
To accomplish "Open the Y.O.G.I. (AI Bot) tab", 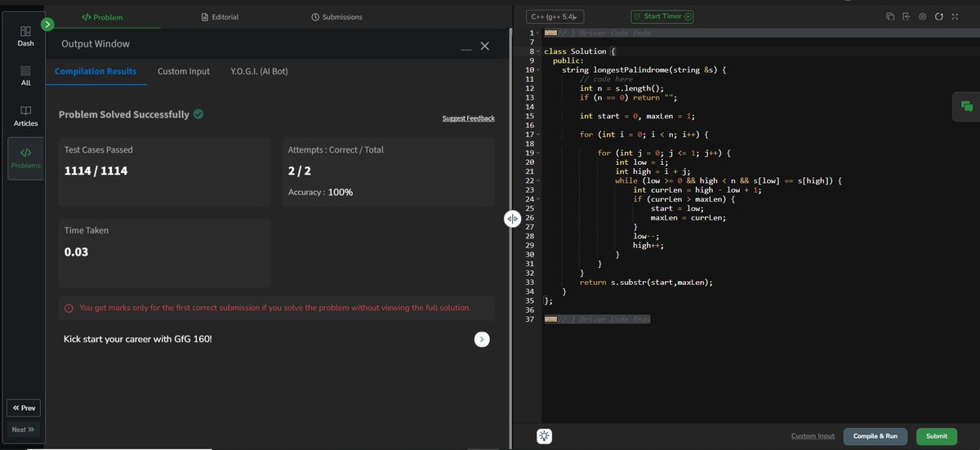I will click(x=260, y=72).
